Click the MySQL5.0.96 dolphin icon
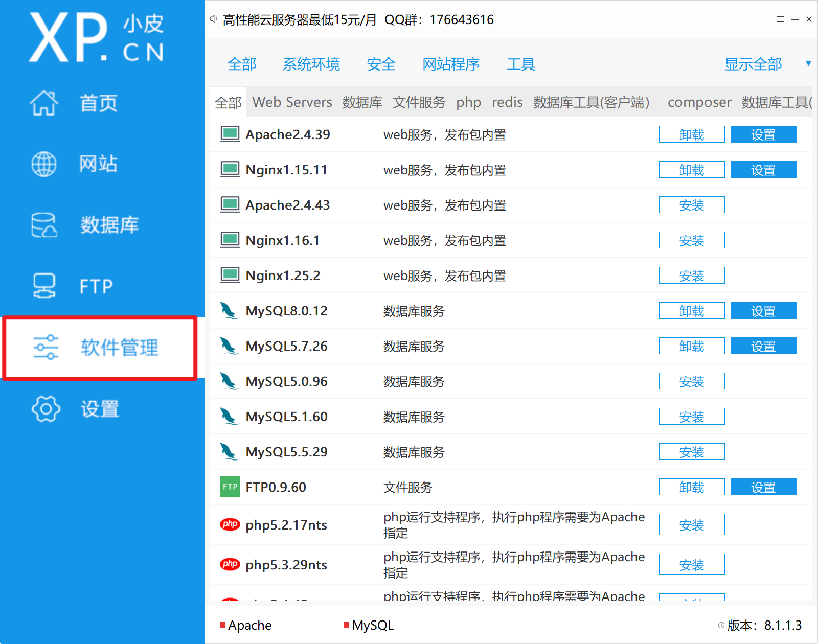 point(229,381)
